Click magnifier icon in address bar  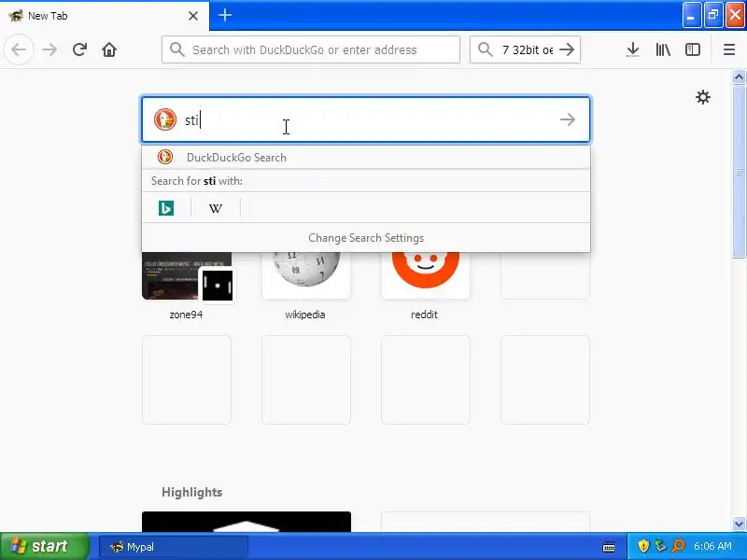pos(176,49)
